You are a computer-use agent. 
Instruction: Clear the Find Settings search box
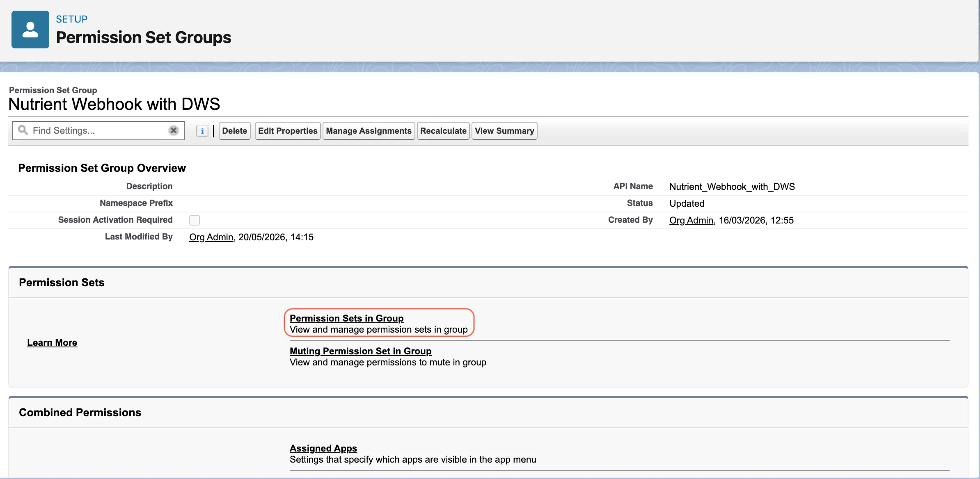(174, 130)
